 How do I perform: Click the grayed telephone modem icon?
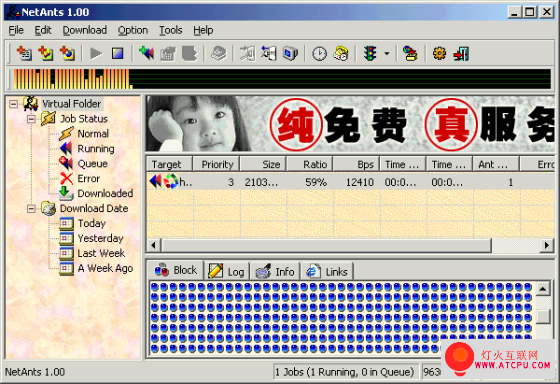(x=218, y=54)
